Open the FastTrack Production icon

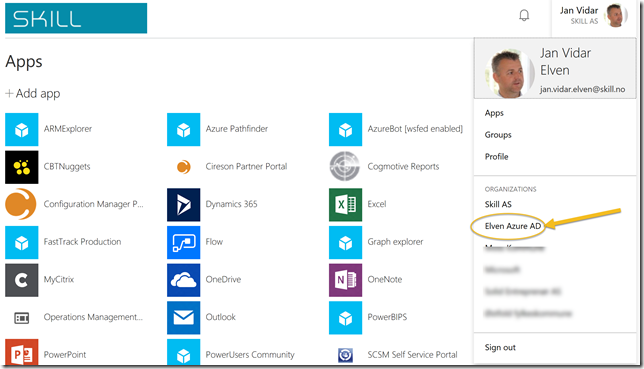pos(22,242)
